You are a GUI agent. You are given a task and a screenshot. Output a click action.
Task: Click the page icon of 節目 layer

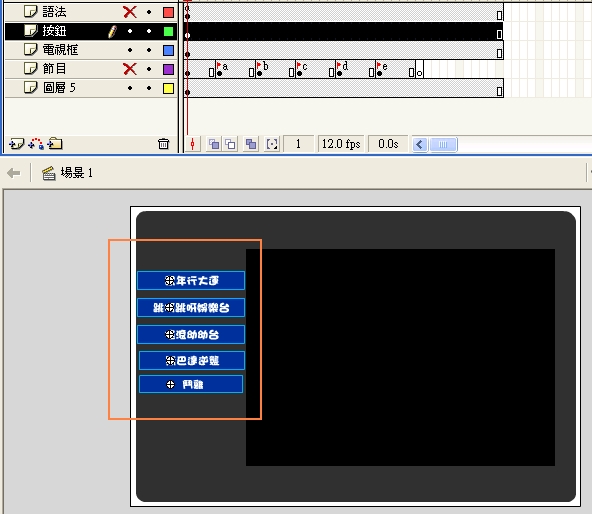(31, 68)
